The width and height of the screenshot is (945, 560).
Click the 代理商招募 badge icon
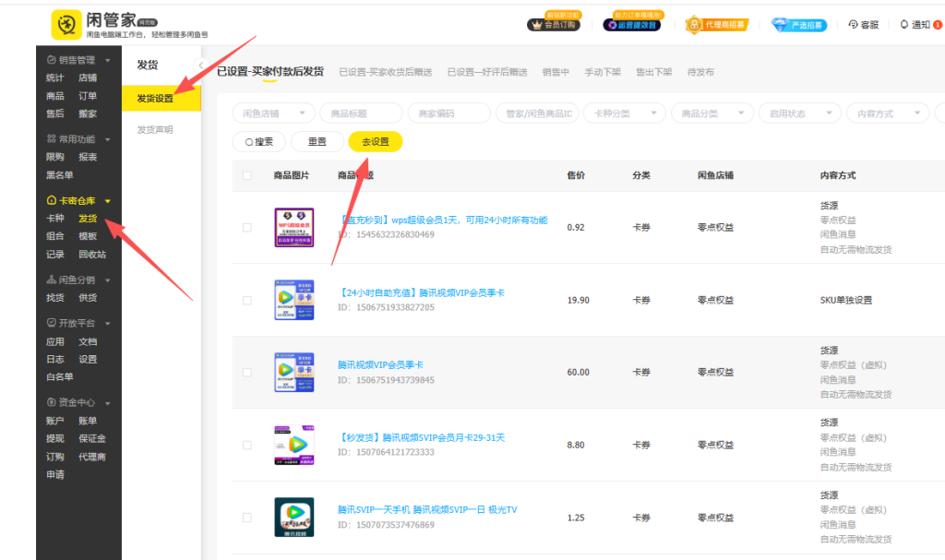point(692,25)
